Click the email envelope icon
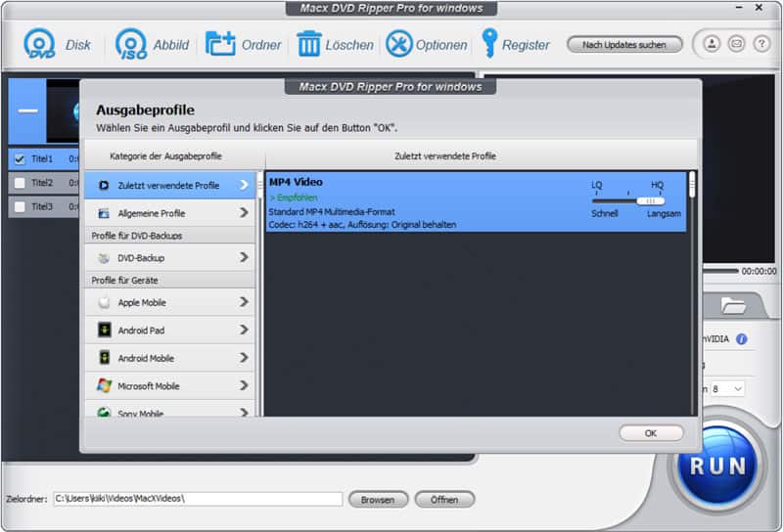783x532 pixels. (737, 44)
